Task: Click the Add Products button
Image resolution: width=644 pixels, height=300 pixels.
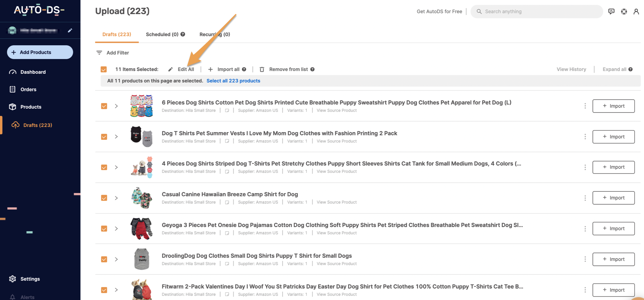Action: click(40, 52)
